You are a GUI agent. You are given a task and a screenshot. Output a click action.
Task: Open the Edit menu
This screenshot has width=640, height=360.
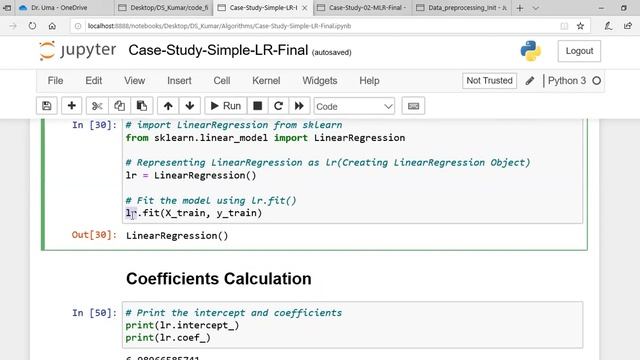click(x=93, y=81)
